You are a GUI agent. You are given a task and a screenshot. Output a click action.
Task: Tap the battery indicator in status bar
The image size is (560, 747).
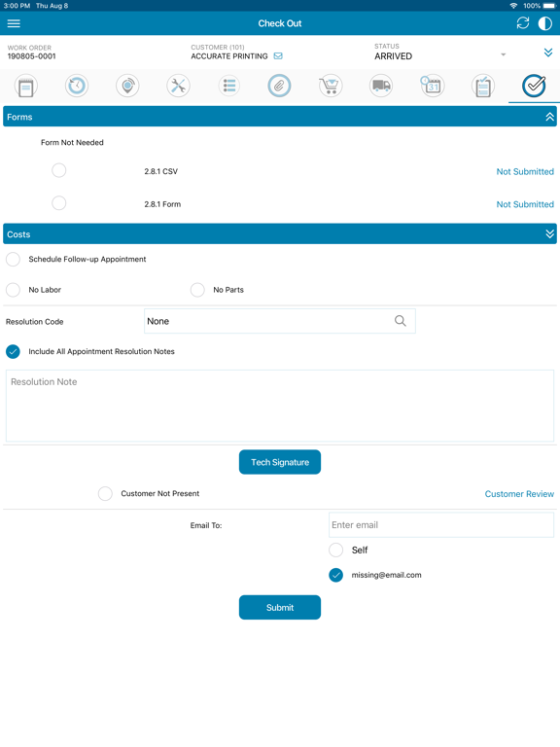[549, 6]
